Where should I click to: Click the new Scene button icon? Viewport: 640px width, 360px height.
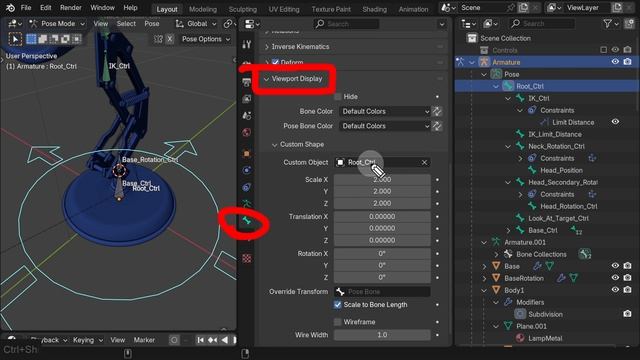(x=523, y=8)
